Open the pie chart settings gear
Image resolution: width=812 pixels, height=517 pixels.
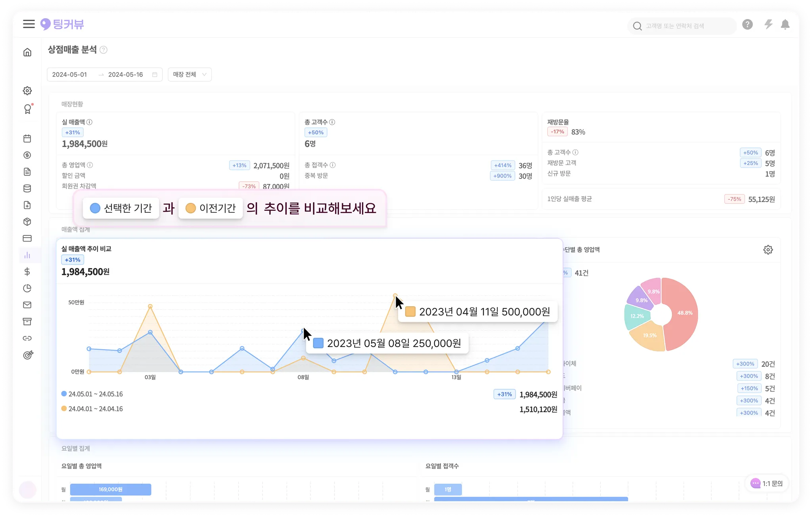768,250
